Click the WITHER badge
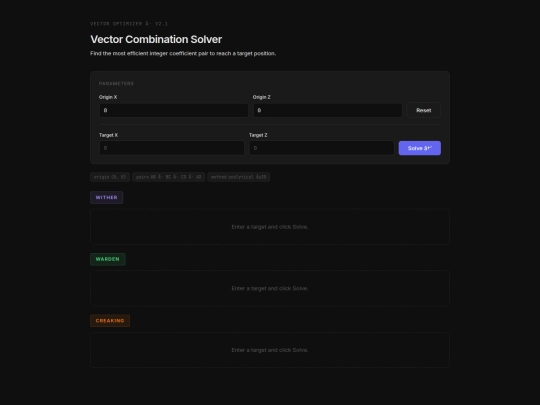 coord(107,198)
